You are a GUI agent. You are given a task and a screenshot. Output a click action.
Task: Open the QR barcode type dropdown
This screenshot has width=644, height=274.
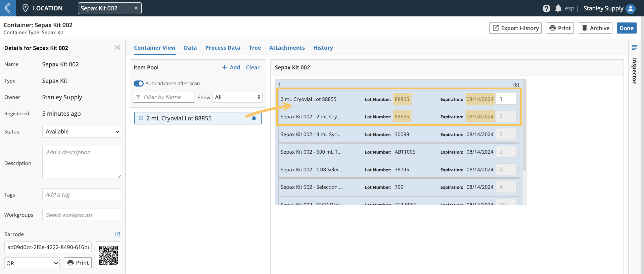pyautogui.click(x=32, y=263)
